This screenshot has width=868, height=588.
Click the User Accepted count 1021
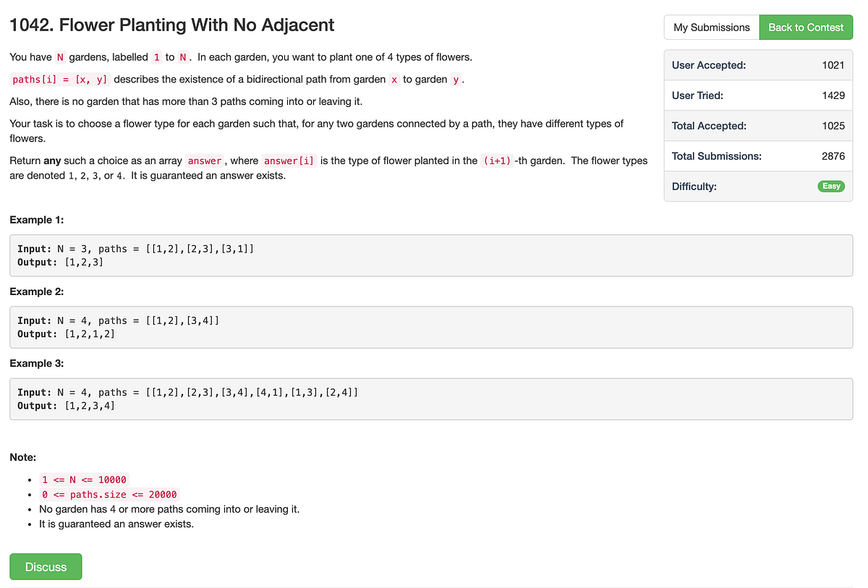(x=833, y=64)
